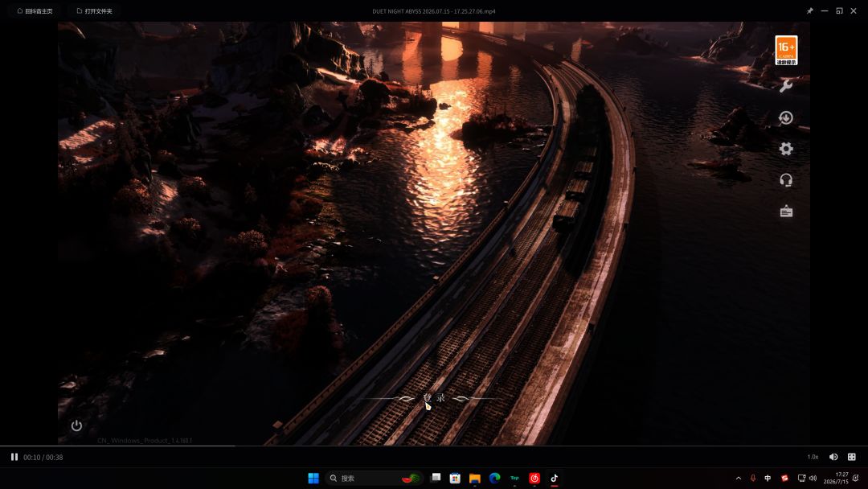Viewport: 868px width, 489px height.
Task: Click the video progress bar
Action: (x=434, y=446)
